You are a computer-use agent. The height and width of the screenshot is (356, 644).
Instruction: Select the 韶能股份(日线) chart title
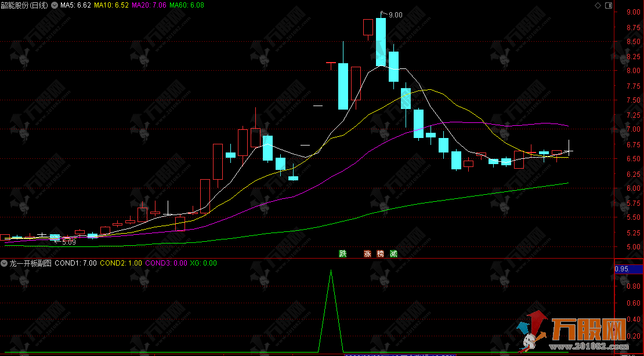coord(24,5)
